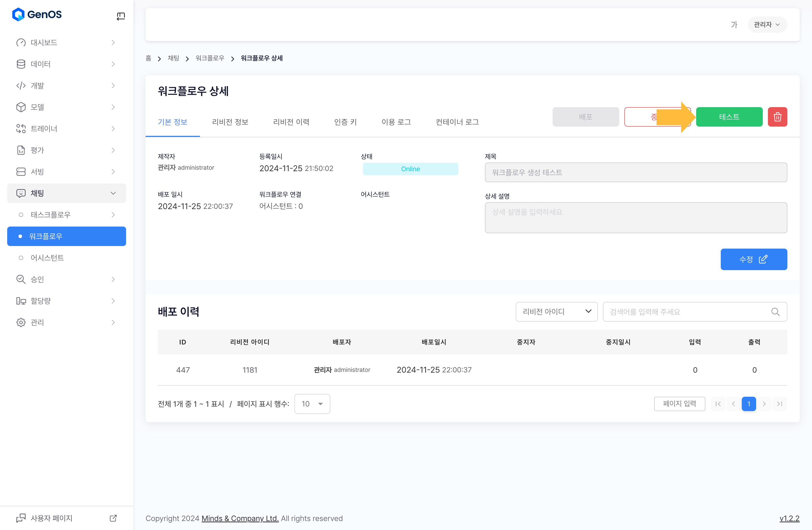Collapse the 채팅 sidebar section
This screenshot has width=812, height=530.
pyautogui.click(x=113, y=193)
